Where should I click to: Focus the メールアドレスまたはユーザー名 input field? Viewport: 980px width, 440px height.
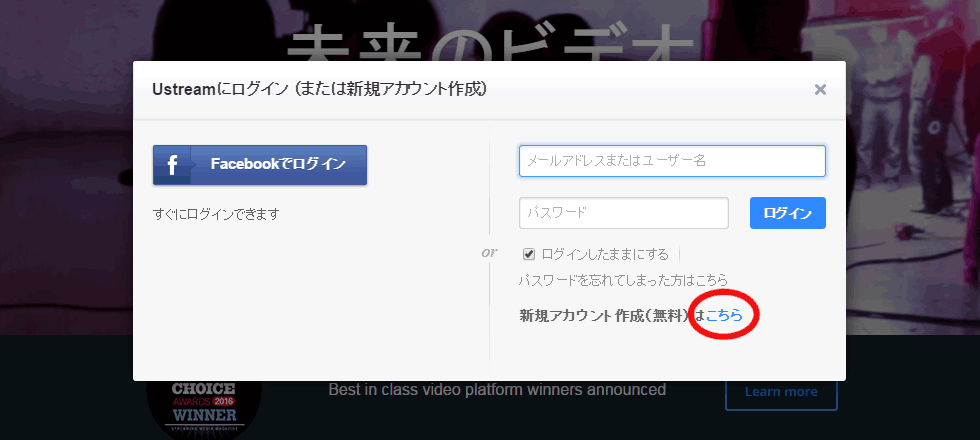(672, 161)
